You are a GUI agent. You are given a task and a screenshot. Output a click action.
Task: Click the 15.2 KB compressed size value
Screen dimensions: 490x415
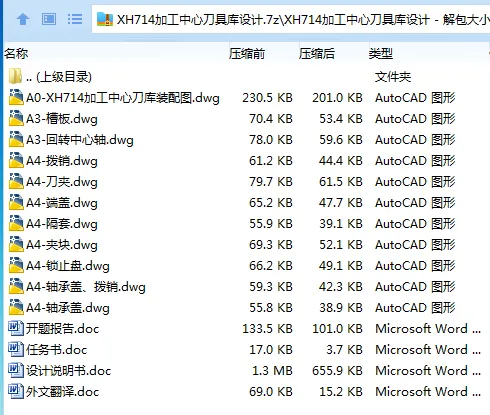tap(341, 392)
